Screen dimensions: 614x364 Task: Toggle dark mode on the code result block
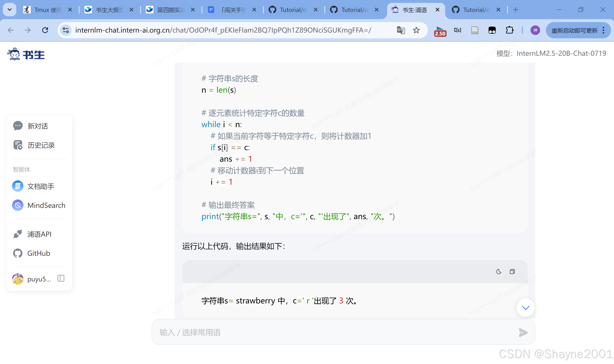[499, 272]
